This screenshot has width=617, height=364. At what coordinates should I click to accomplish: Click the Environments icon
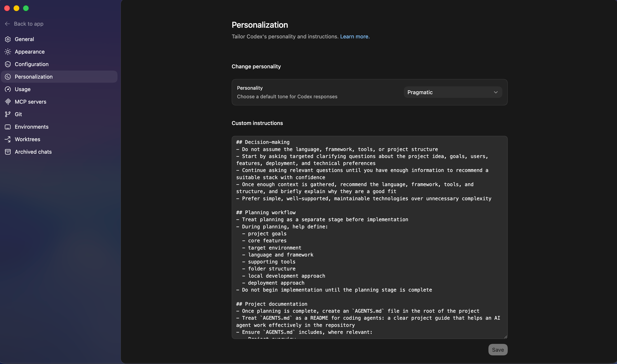[8, 127]
